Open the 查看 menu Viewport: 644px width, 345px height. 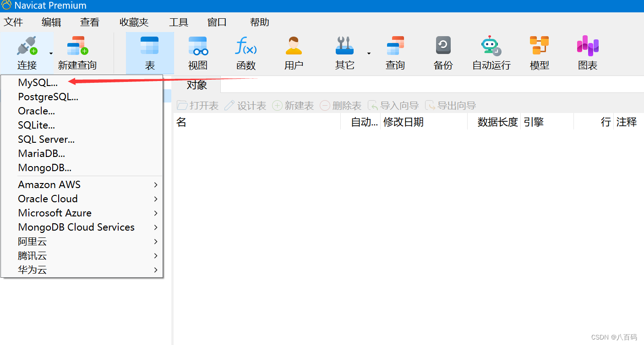(x=89, y=22)
